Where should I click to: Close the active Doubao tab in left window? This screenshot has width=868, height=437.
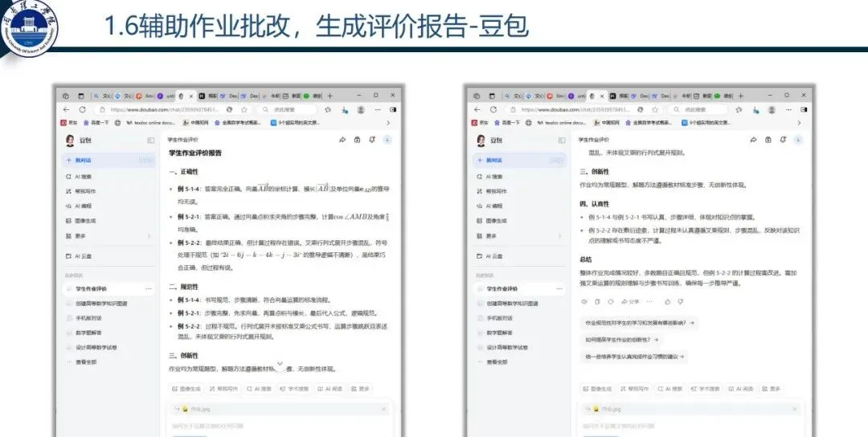click(x=191, y=96)
